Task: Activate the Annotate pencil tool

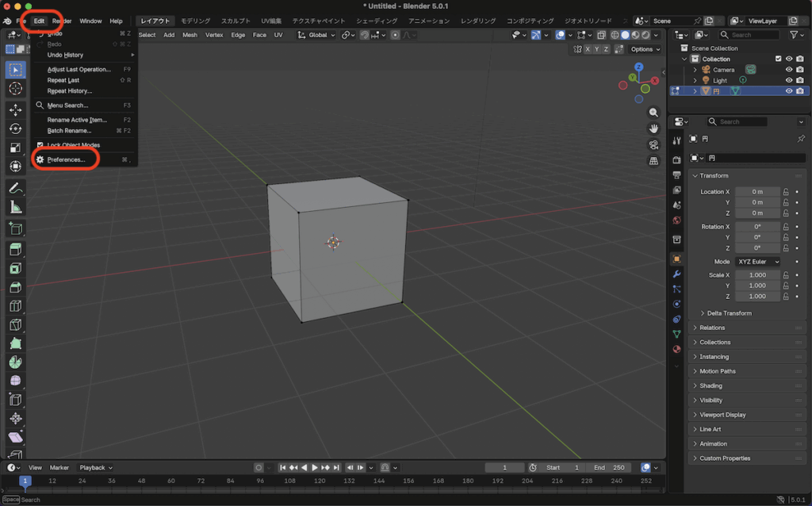Action: (15, 189)
